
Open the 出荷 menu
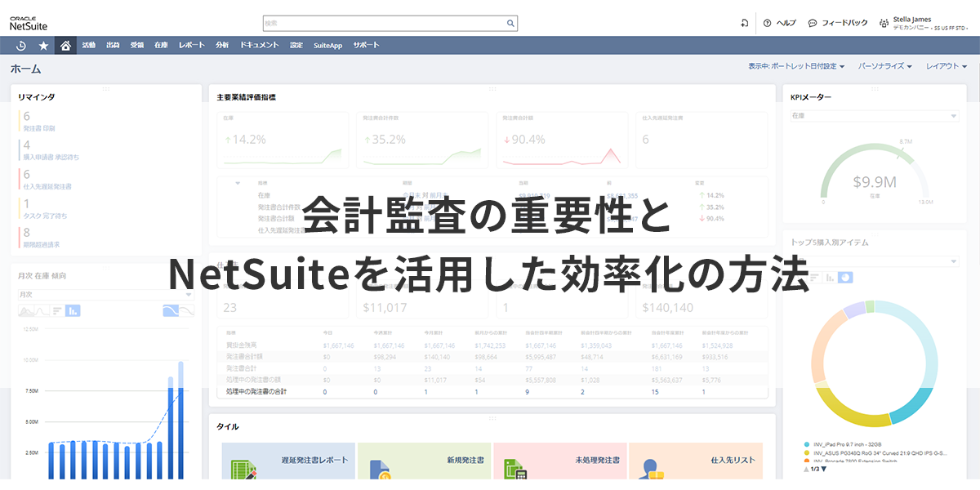pyautogui.click(x=113, y=46)
